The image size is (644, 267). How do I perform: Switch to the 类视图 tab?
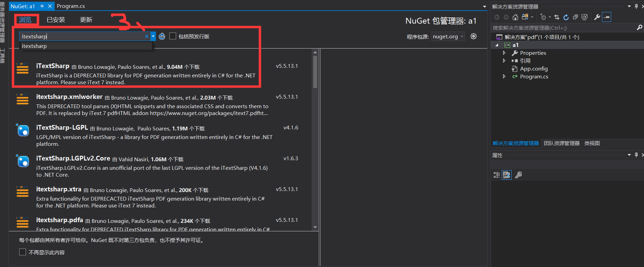pos(592,143)
